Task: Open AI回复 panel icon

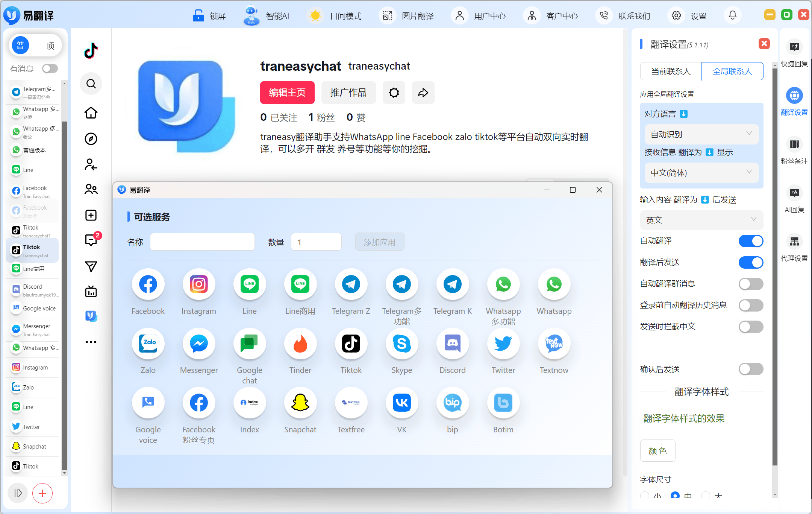Action: click(x=794, y=193)
